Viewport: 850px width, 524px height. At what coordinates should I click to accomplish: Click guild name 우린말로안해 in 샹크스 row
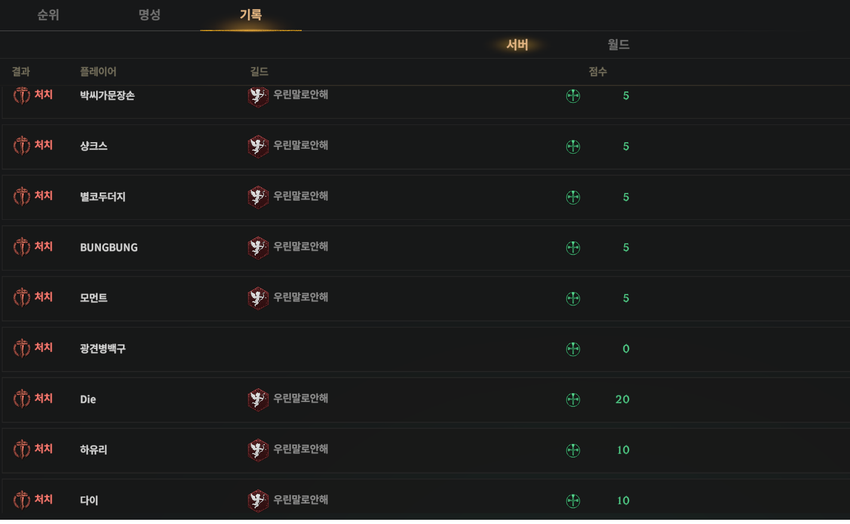coord(301,145)
